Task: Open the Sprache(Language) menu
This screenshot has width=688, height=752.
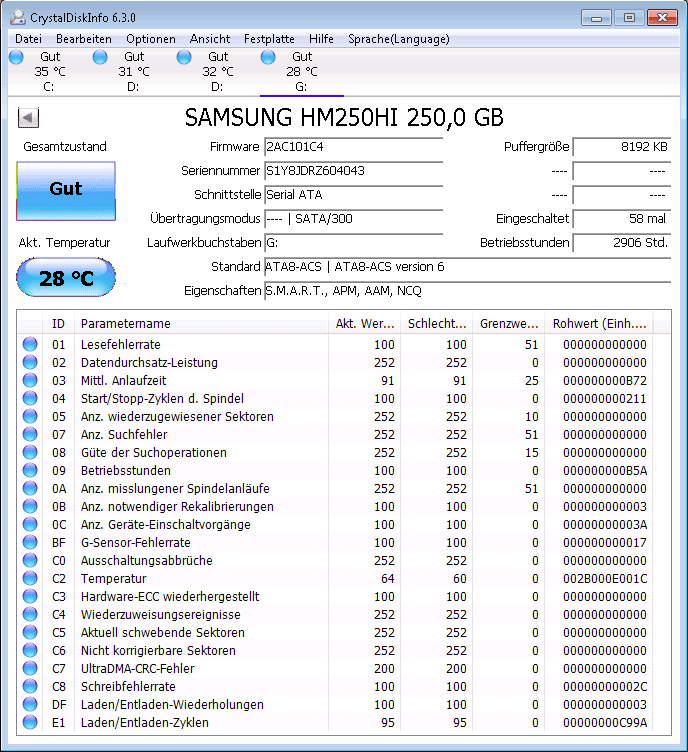Action: [x=398, y=39]
